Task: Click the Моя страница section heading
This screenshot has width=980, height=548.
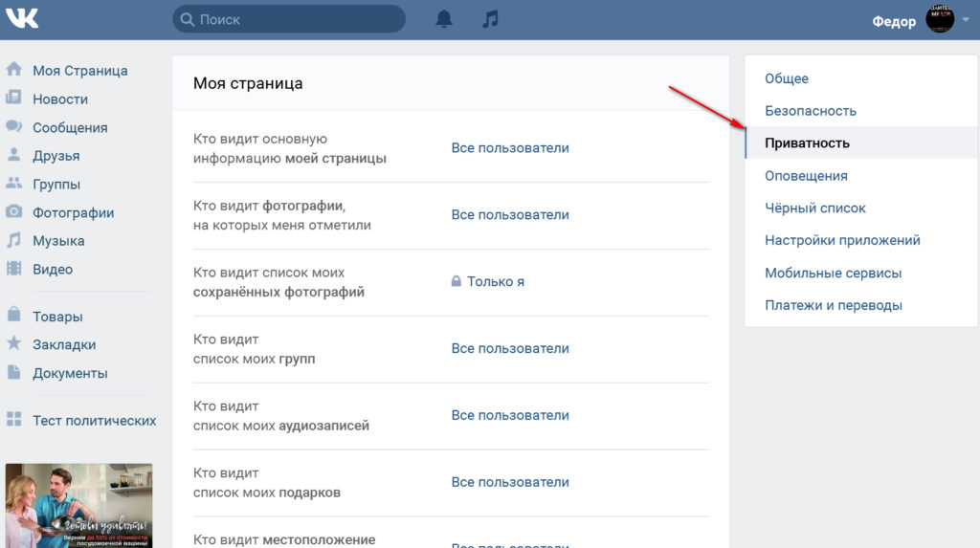Action: click(x=248, y=84)
